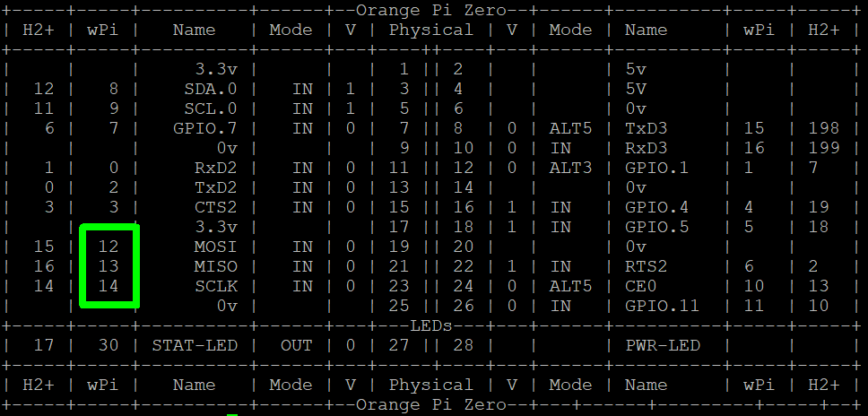Select the GPIO.7 name cell

[x=204, y=128]
